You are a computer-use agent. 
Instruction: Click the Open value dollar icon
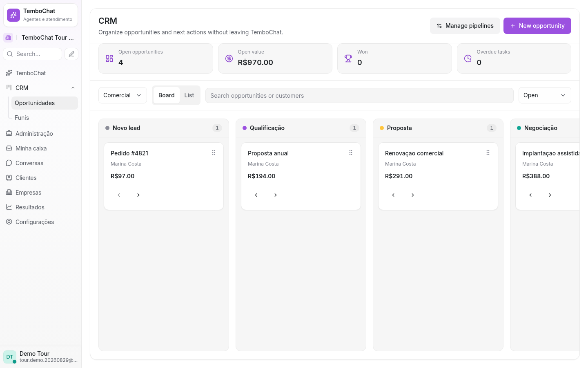tap(229, 58)
